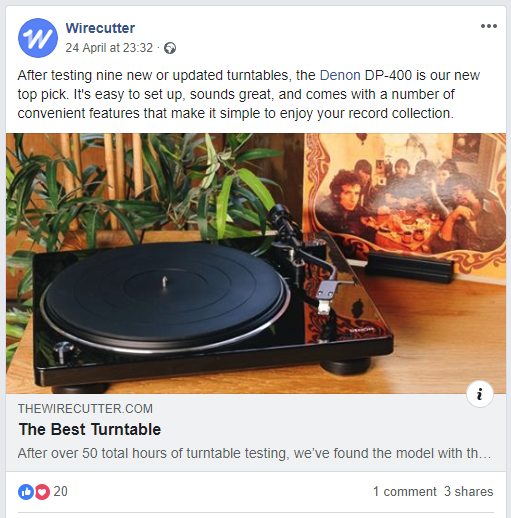Expand the '1 comment' section
511x518 pixels.
point(404,491)
